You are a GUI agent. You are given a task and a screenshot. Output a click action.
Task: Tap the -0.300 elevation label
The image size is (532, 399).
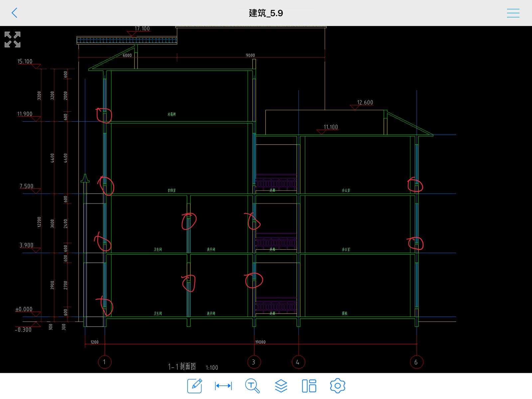tap(23, 330)
